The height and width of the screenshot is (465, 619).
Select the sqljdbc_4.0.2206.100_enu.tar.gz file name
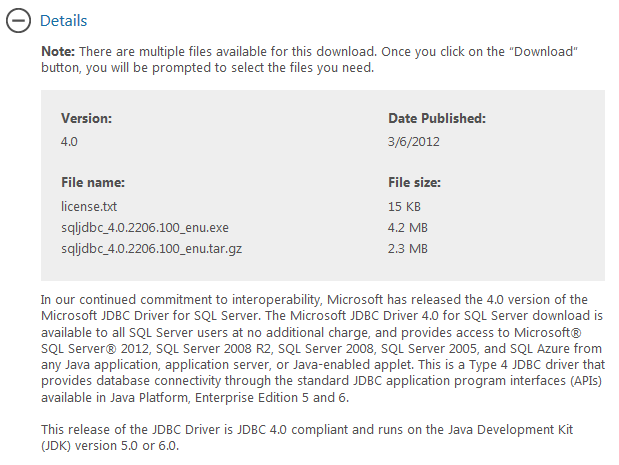(151, 249)
